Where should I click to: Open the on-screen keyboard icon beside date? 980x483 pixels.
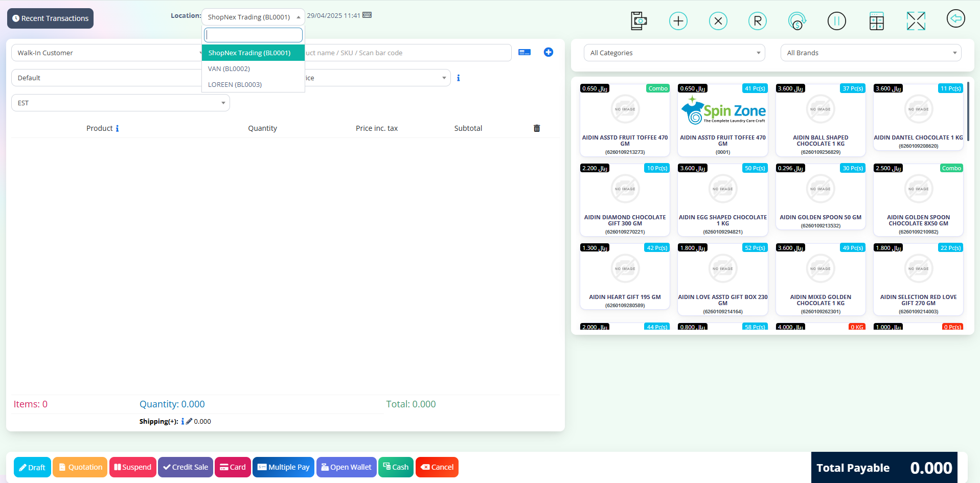point(367,15)
